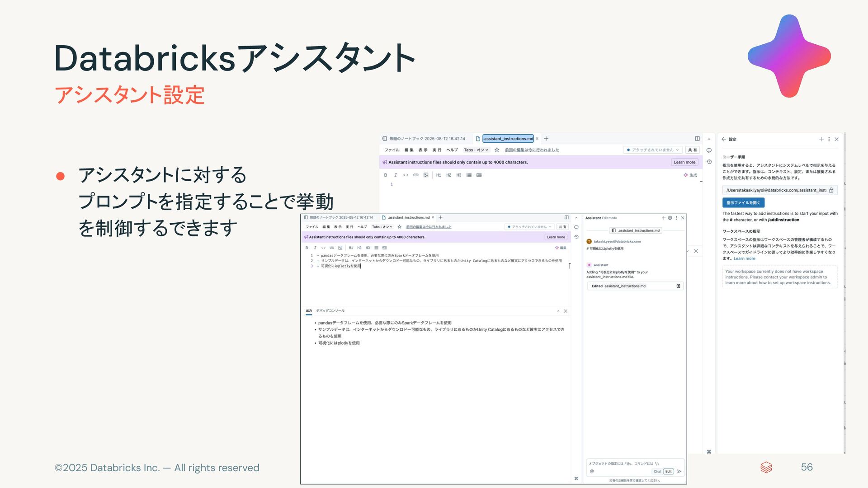This screenshot has height=488, width=868.
Task: Close the output panel with X
Action: pos(566,311)
